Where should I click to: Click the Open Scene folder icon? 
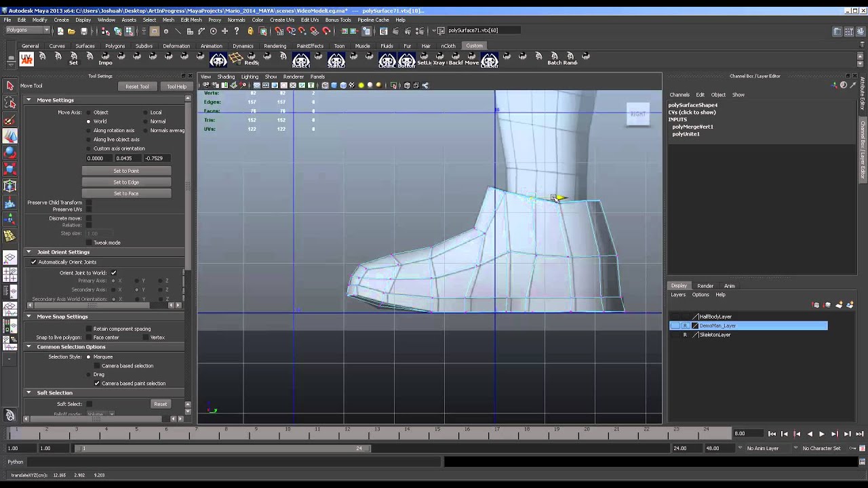coord(72,30)
